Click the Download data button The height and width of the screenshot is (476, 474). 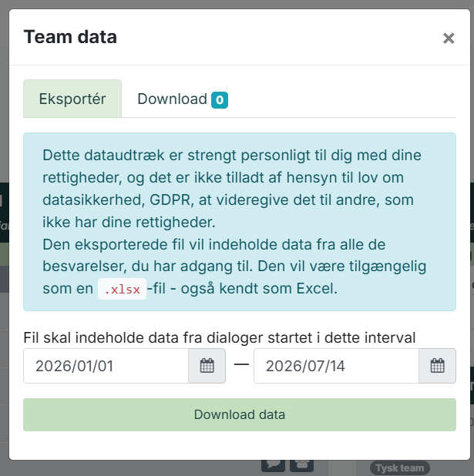(x=240, y=414)
